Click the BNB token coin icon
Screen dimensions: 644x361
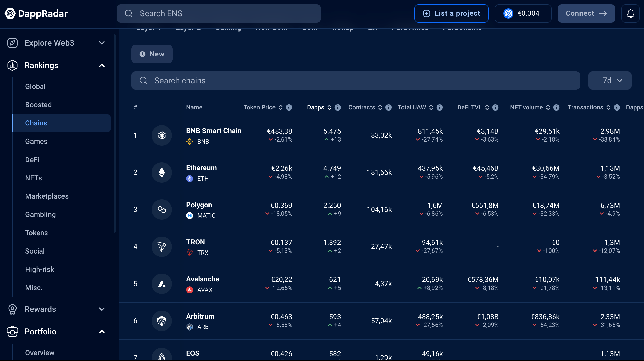click(190, 142)
